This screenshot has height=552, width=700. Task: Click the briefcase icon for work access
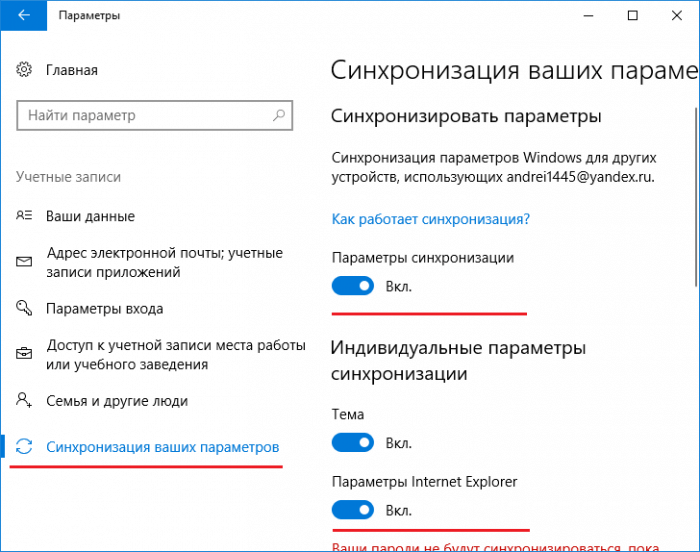[24, 354]
